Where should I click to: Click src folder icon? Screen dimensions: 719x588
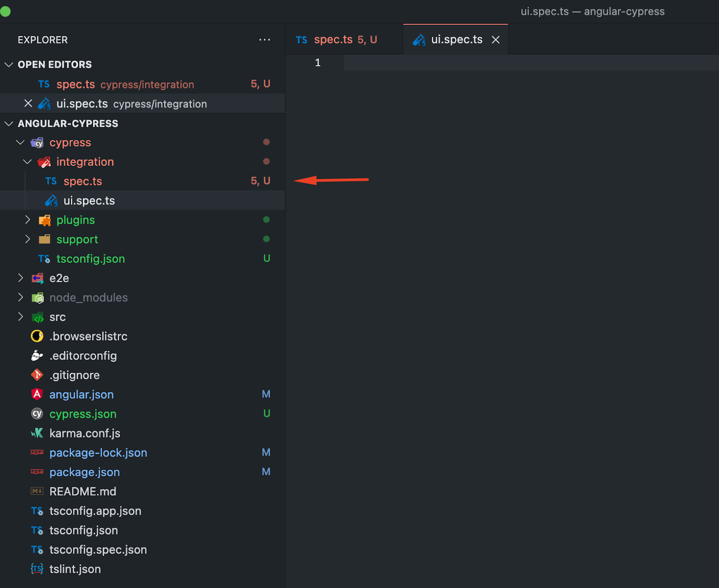coord(37,317)
